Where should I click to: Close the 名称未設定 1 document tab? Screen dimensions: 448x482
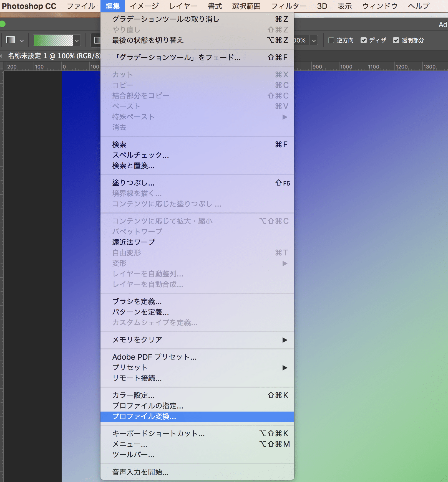click(x=1, y=56)
